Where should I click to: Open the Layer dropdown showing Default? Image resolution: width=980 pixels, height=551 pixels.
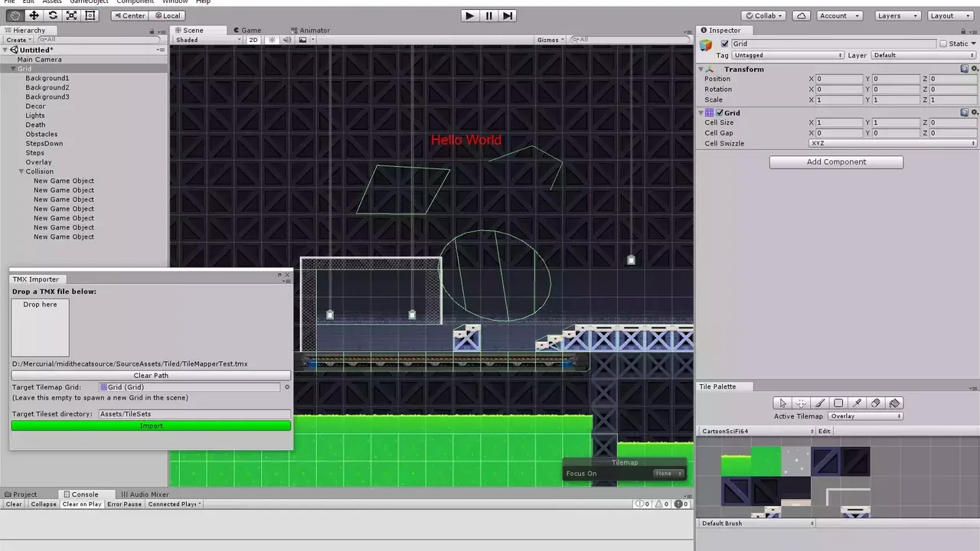[x=924, y=55]
